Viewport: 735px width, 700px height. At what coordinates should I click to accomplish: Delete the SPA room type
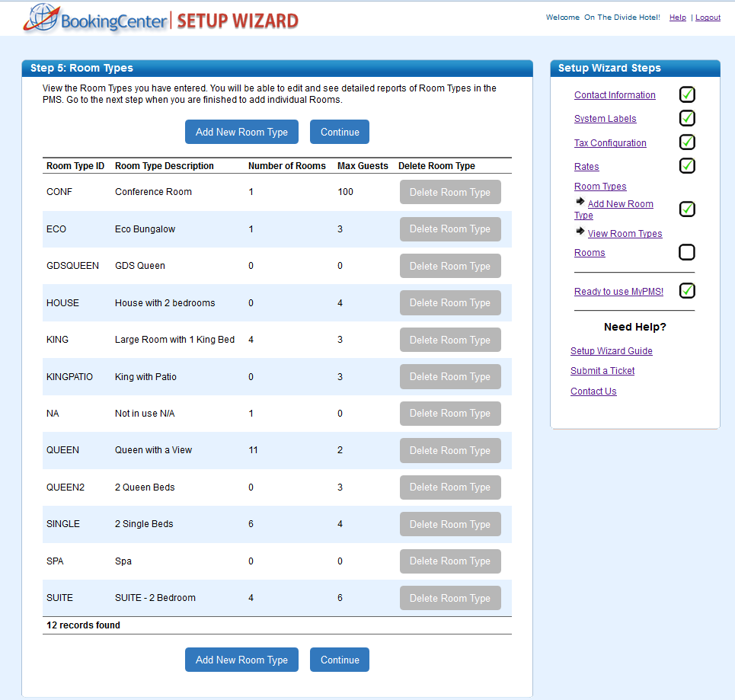pos(450,561)
